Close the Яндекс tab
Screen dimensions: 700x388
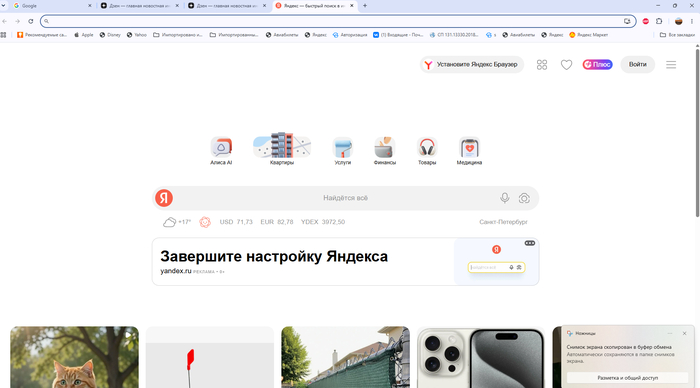(x=352, y=6)
